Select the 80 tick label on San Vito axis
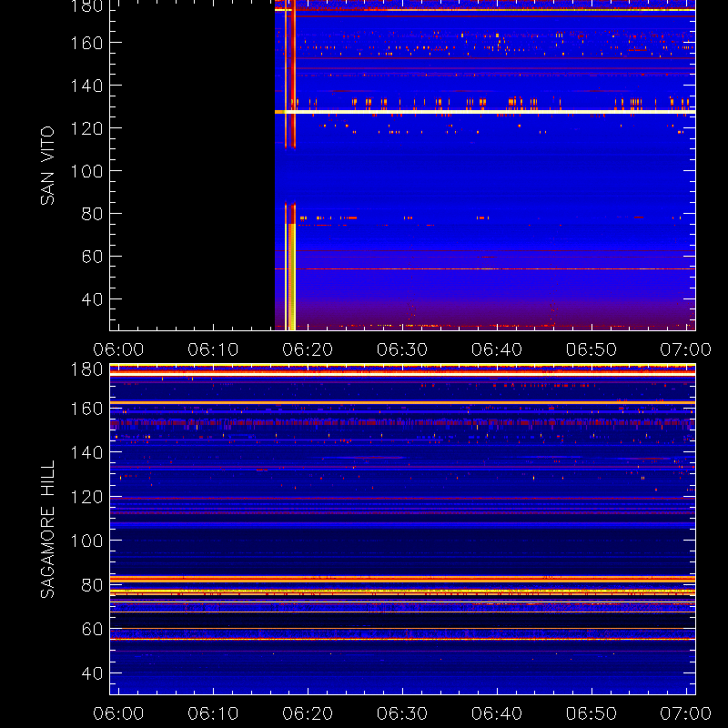The width and height of the screenshot is (728, 728). coord(92,214)
